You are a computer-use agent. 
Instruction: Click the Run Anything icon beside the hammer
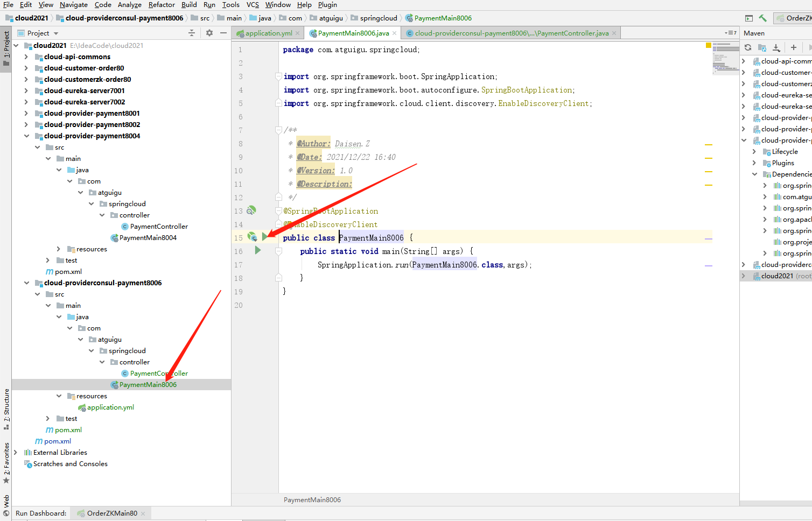pyautogui.click(x=749, y=18)
